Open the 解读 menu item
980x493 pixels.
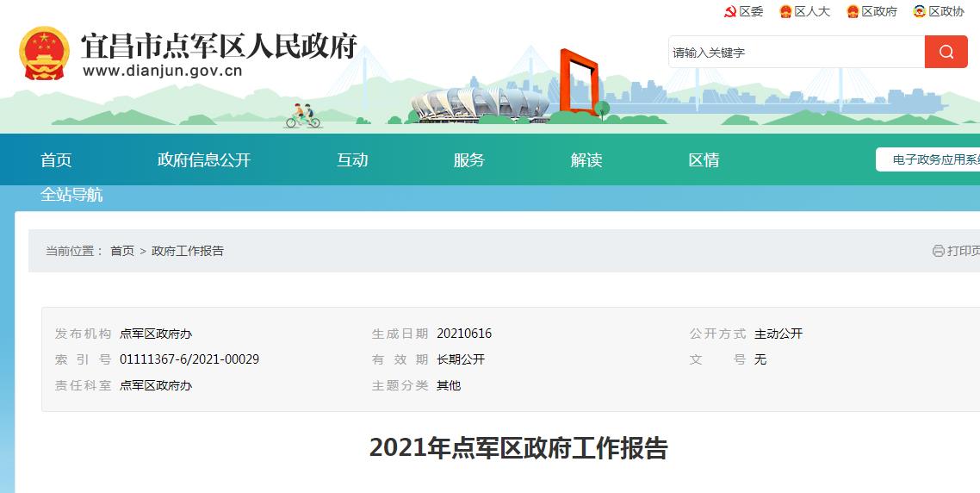coord(586,160)
